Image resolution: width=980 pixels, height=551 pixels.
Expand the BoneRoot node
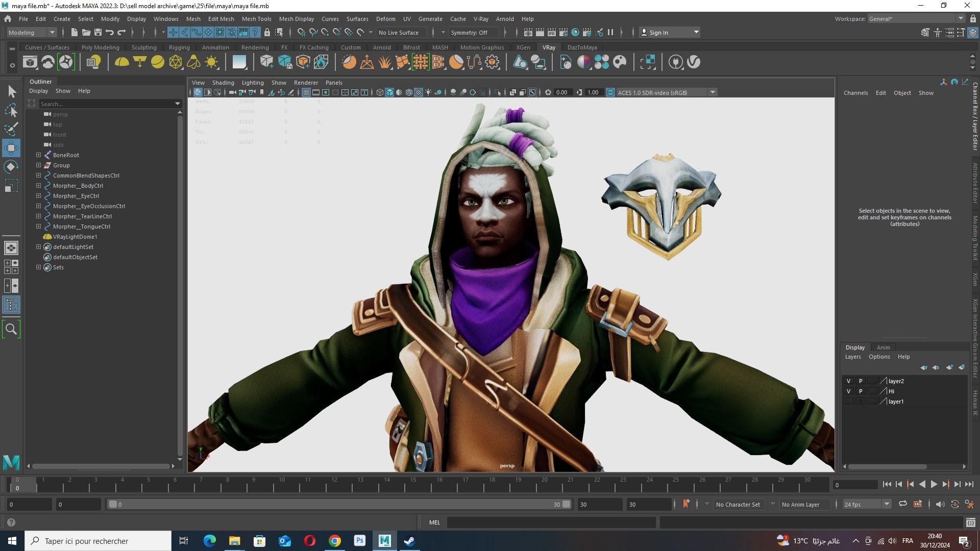[38, 155]
